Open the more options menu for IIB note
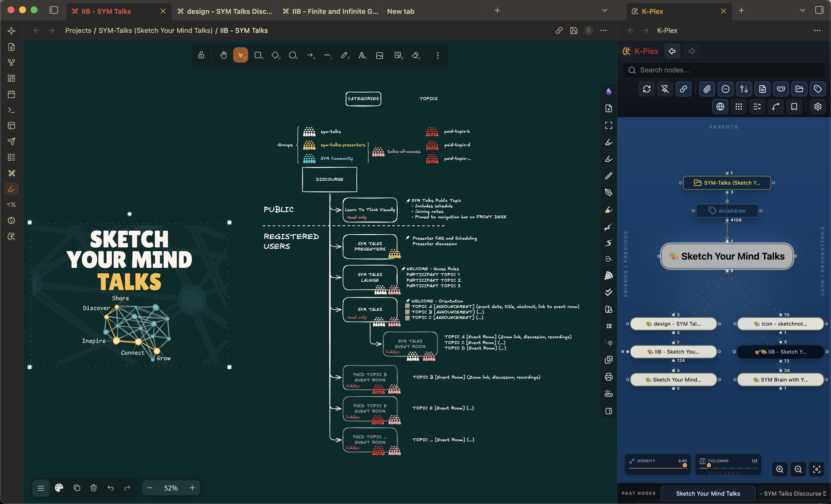The image size is (831, 504). [x=603, y=31]
